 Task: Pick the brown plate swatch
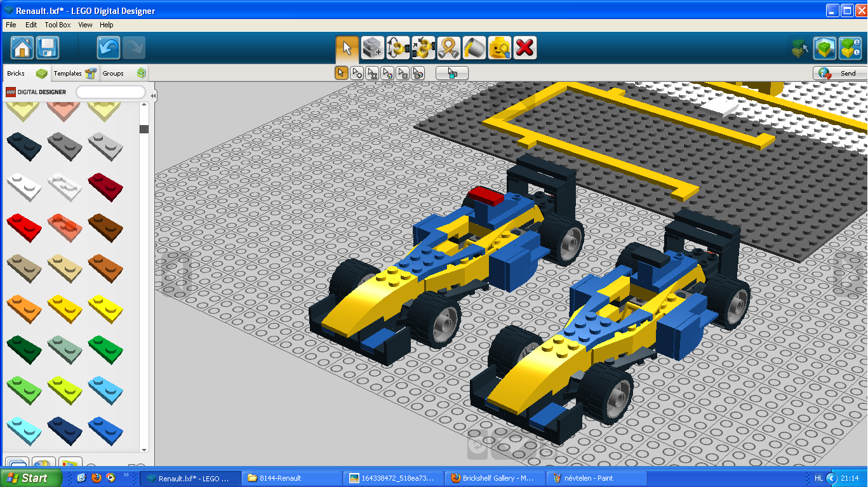click(x=105, y=227)
